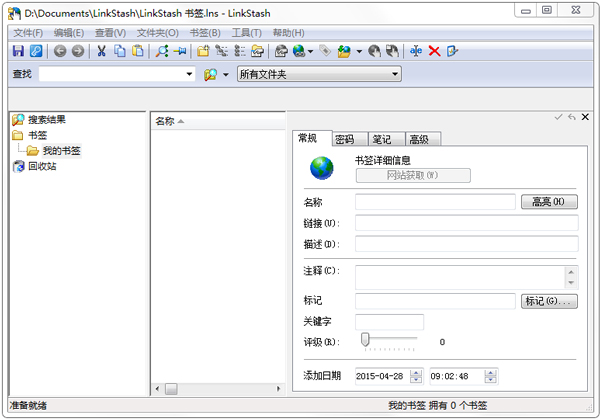Screen dimensions: 600x420
Task: Click in the 描述(D) input field
Action: 466,244
